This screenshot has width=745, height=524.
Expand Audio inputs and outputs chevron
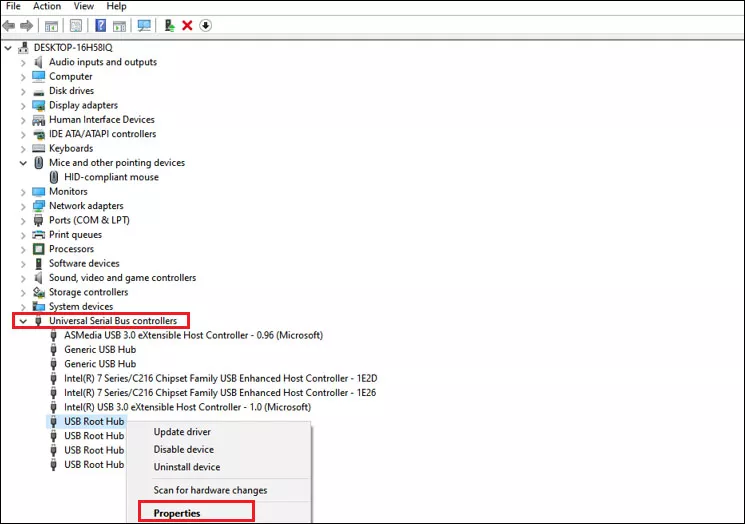coord(23,63)
